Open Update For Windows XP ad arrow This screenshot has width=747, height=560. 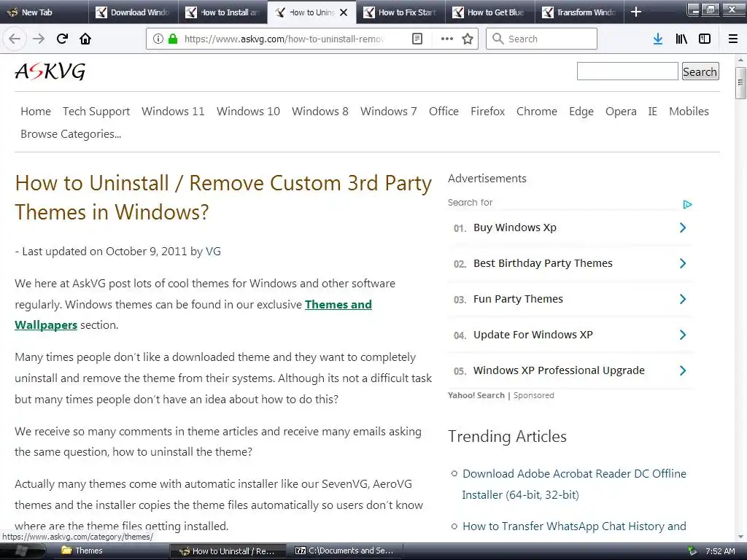(682, 335)
